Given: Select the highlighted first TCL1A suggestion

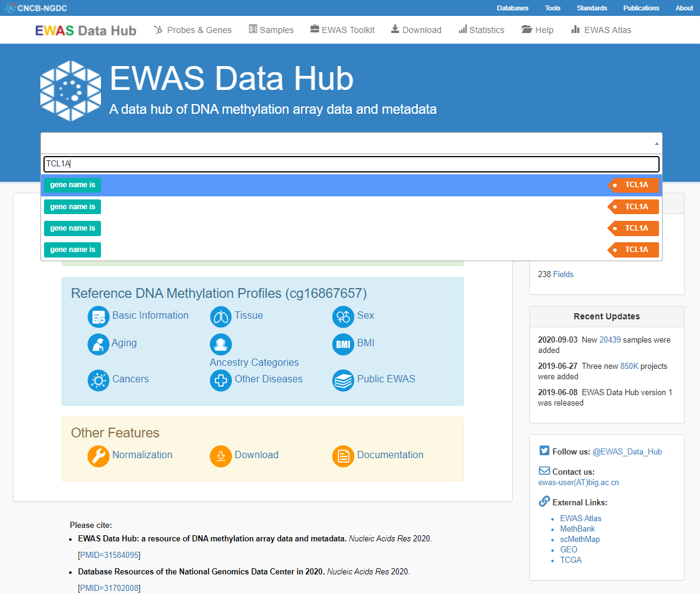Looking at the screenshot, I should tap(351, 185).
